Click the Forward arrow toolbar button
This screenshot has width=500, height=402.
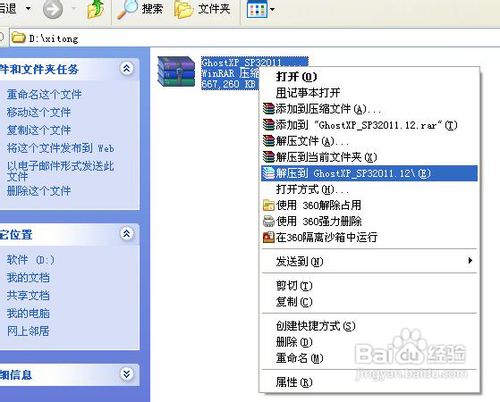pos(53,9)
